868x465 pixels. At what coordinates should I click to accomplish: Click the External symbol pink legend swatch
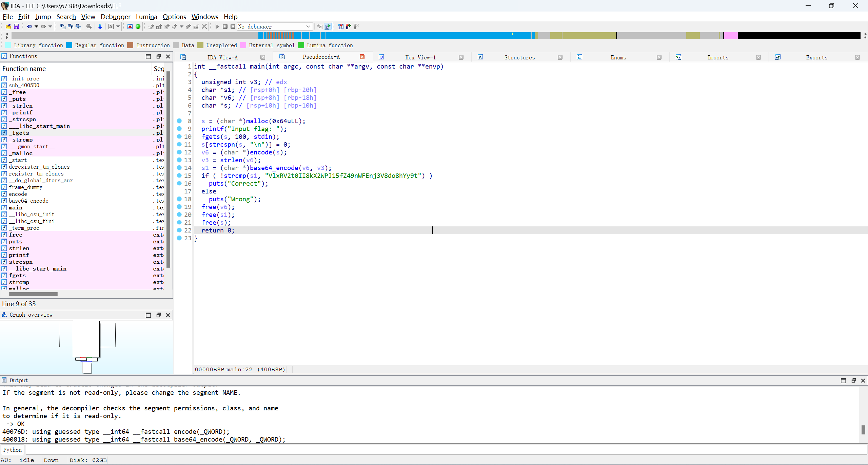(x=243, y=45)
